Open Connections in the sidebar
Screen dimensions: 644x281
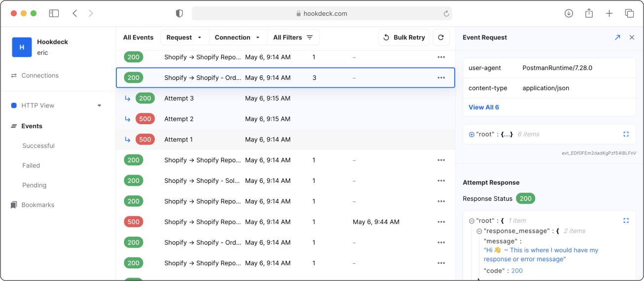pyautogui.click(x=40, y=75)
